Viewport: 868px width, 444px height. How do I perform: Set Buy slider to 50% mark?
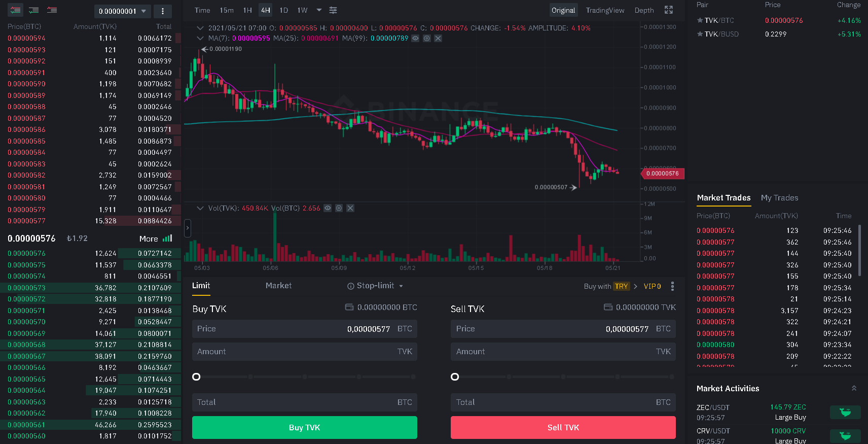tap(305, 377)
